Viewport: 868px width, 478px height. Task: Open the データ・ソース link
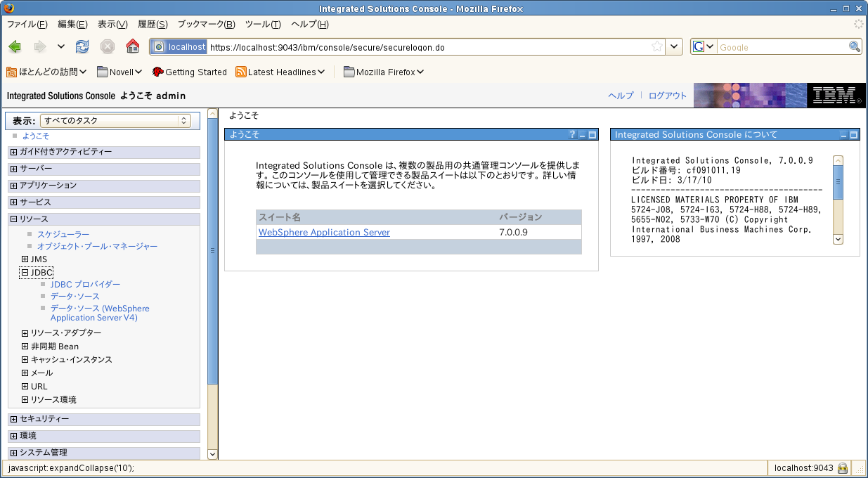tap(75, 296)
